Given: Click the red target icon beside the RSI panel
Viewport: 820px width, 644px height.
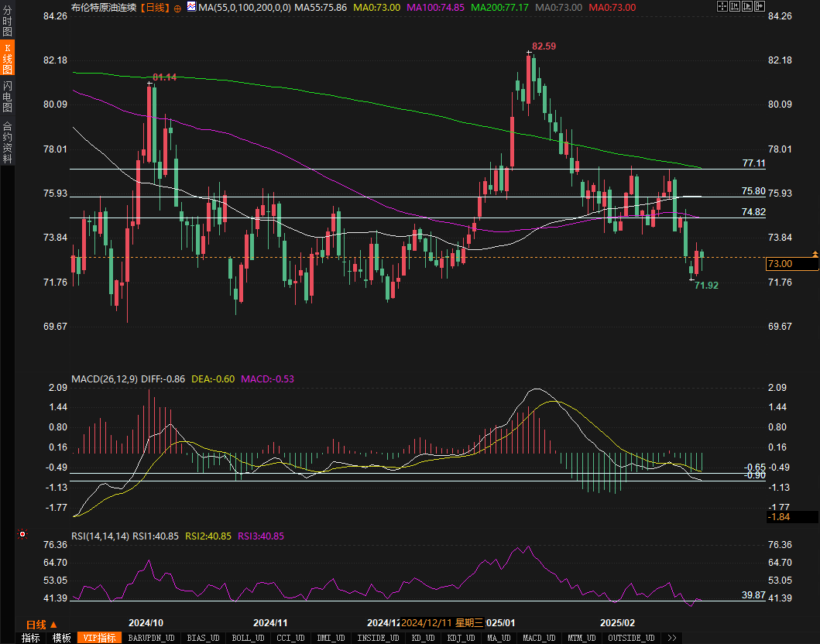Looking at the screenshot, I should coord(22,534).
